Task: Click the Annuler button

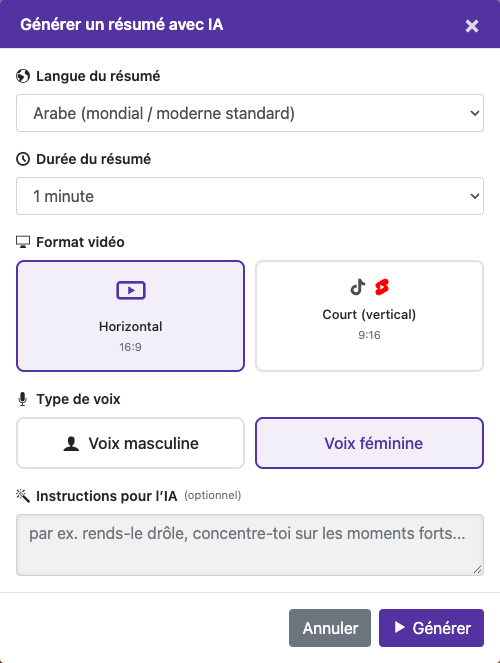Action: [x=330, y=628]
